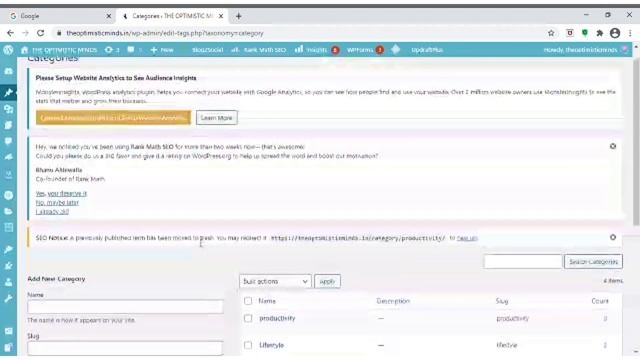Sort the table by Description column header
640x360 pixels.
point(393,301)
